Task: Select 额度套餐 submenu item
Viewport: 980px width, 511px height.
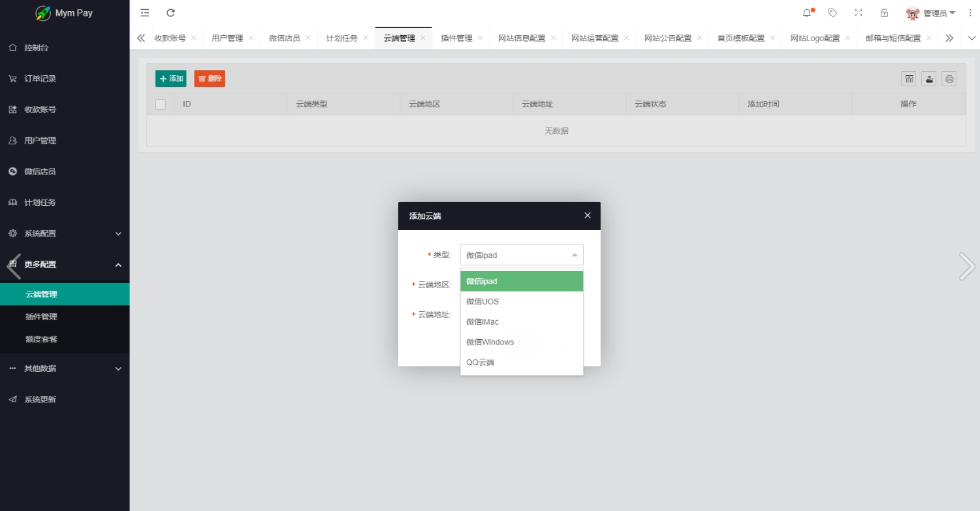Action: (x=65, y=339)
